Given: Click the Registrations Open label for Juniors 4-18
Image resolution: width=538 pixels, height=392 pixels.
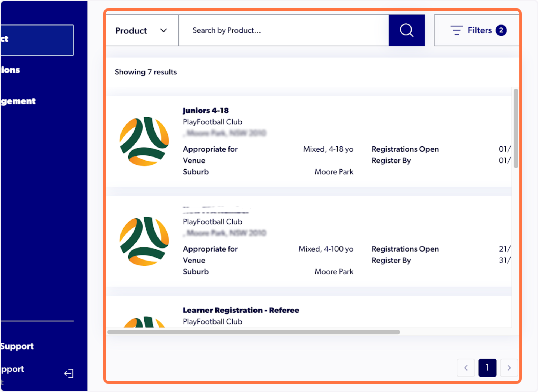Looking at the screenshot, I should 405,149.
